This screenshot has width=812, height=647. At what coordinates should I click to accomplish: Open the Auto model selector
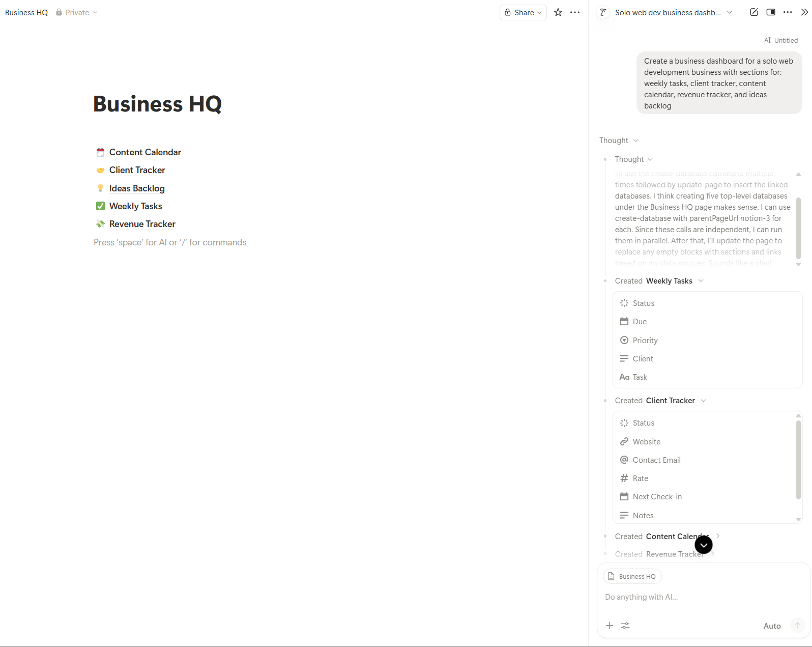(772, 626)
